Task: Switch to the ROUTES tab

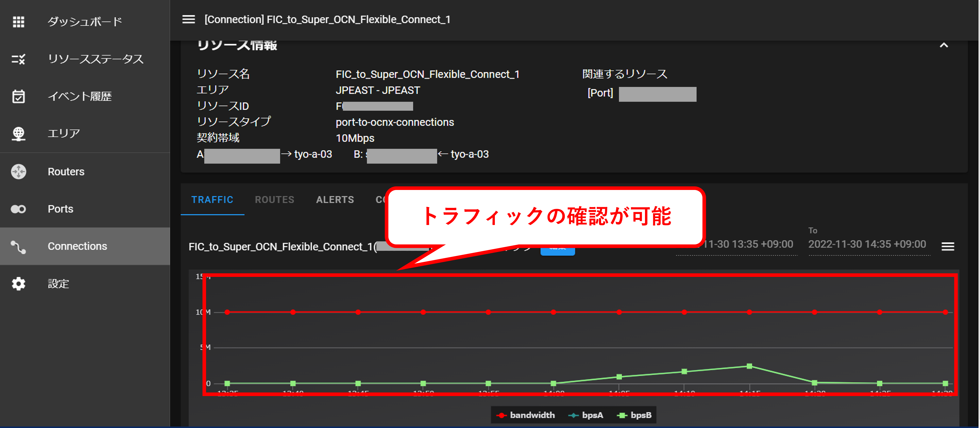Action: pos(274,199)
